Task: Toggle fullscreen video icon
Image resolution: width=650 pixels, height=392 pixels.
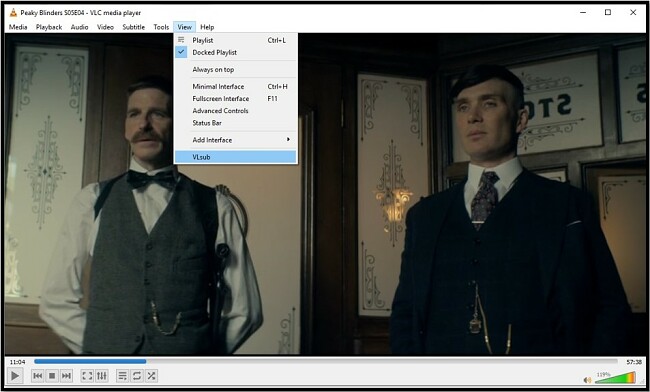Action: pyautogui.click(x=87, y=376)
